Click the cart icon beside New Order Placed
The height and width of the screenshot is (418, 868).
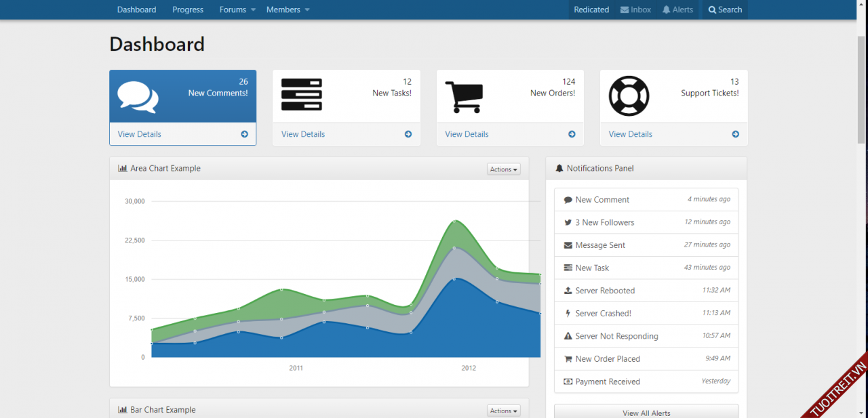pos(568,358)
